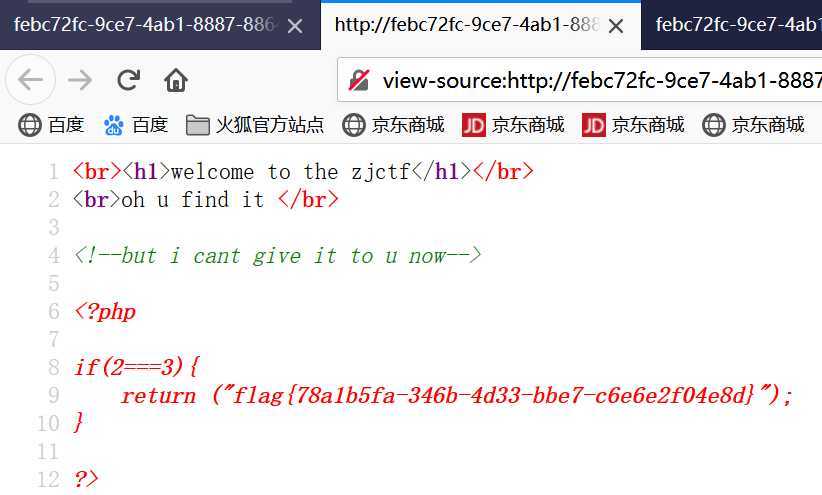This screenshot has height=495, width=822.
Task: Go forward with the forward arrow
Action: (x=80, y=80)
